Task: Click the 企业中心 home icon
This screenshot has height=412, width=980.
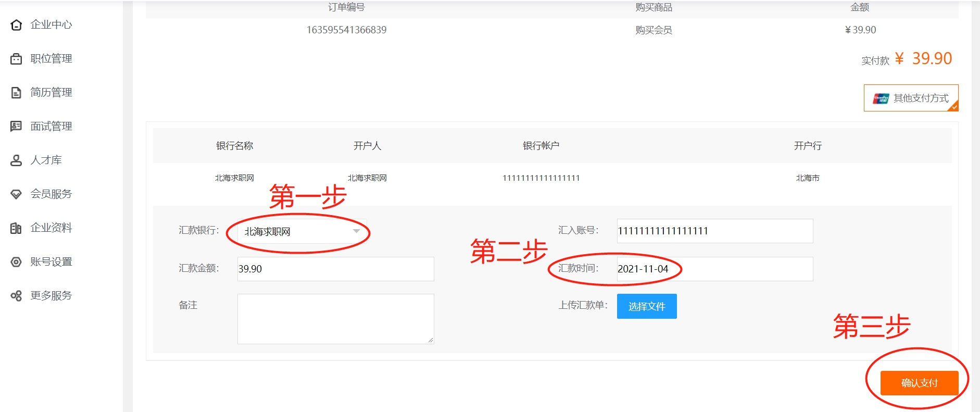Action: tap(16, 25)
